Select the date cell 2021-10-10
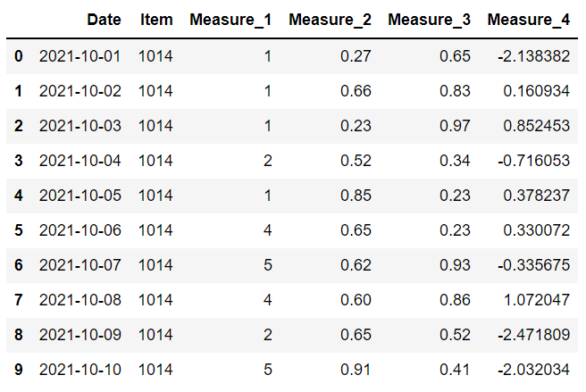The image size is (586, 392). coord(80,367)
